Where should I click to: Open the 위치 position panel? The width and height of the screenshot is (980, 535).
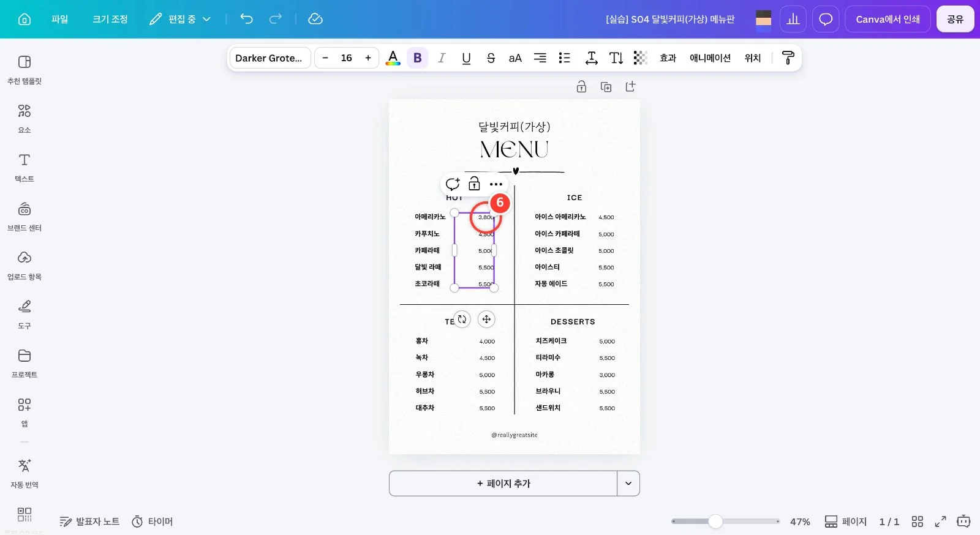[x=753, y=58]
